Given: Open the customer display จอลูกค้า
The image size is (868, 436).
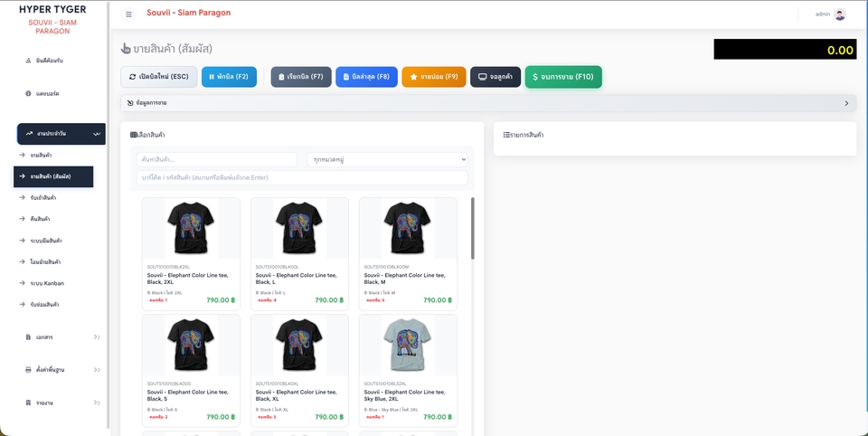Looking at the screenshot, I should tap(495, 77).
